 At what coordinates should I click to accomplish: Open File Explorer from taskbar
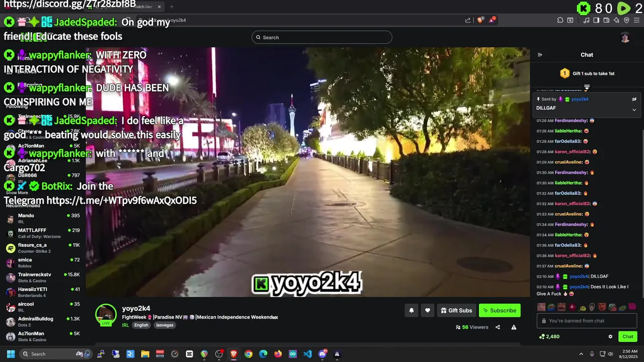(145, 354)
